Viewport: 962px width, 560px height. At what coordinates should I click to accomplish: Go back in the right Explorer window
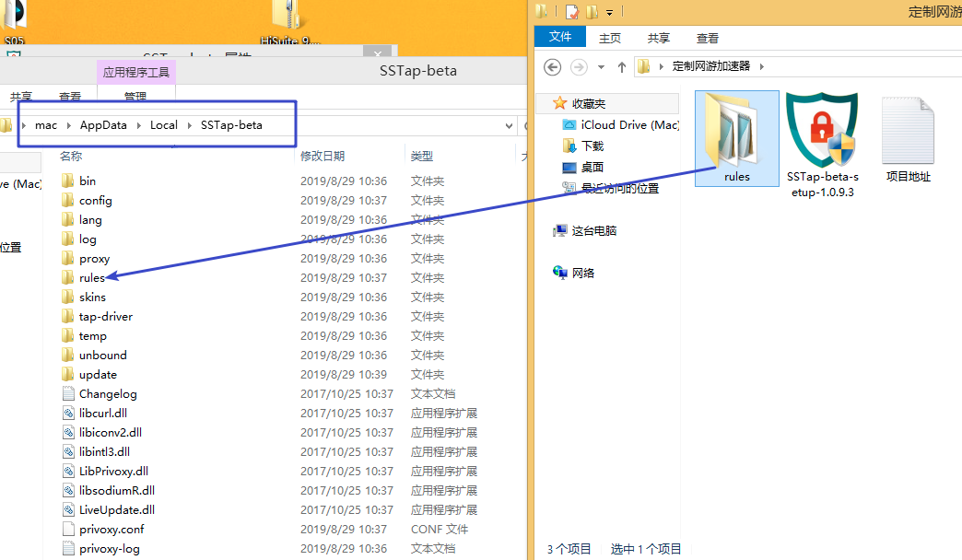click(x=552, y=67)
